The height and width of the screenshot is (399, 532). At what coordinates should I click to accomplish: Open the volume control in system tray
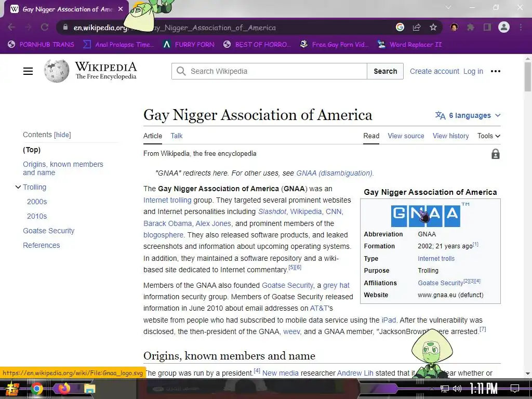point(457,389)
